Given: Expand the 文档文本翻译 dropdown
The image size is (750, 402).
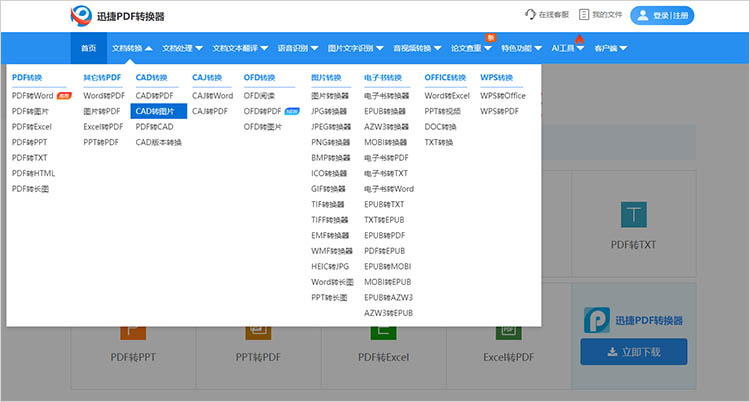Looking at the screenshot, I should (x=240, y=48).
